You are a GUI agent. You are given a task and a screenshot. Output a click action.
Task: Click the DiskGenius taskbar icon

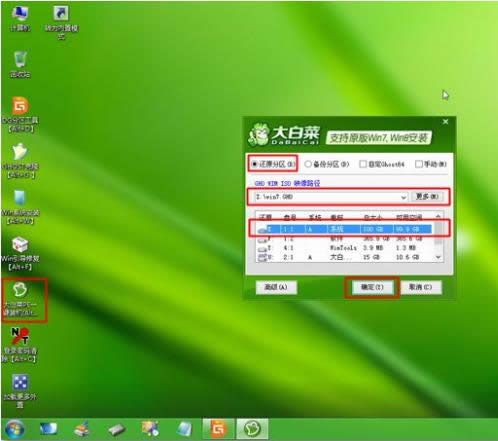coord(218,429)
